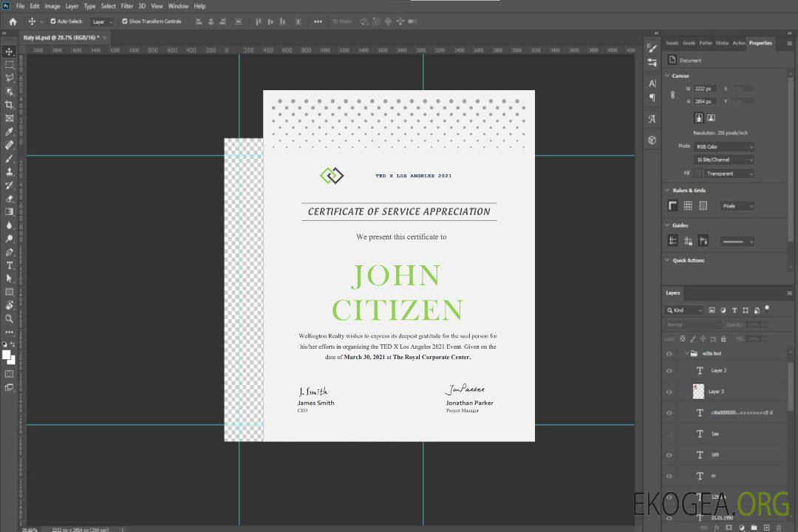Open the Filter menu
The height and width of the screenshot is (532, 798).
point(127,6)
